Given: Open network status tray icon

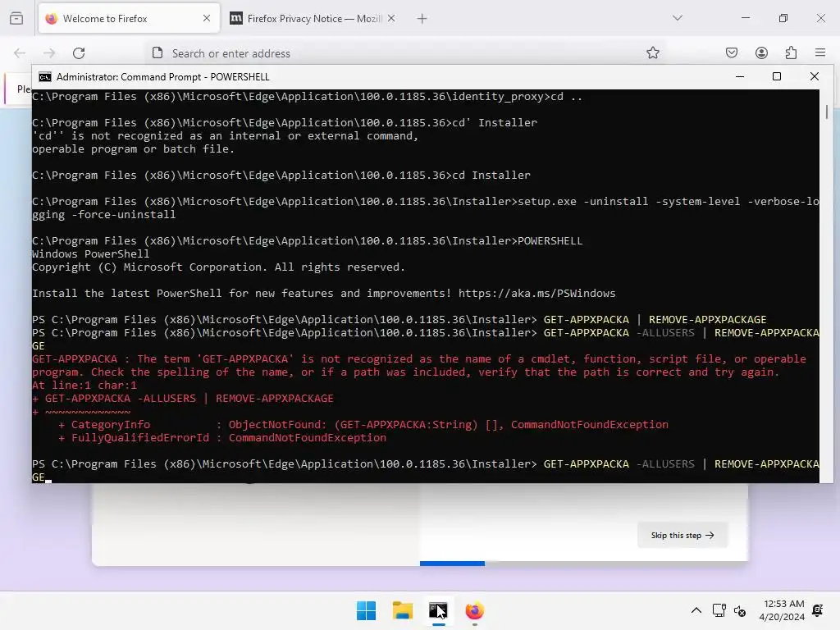Looking at the screenshot, I should click(x=719, y=610).
